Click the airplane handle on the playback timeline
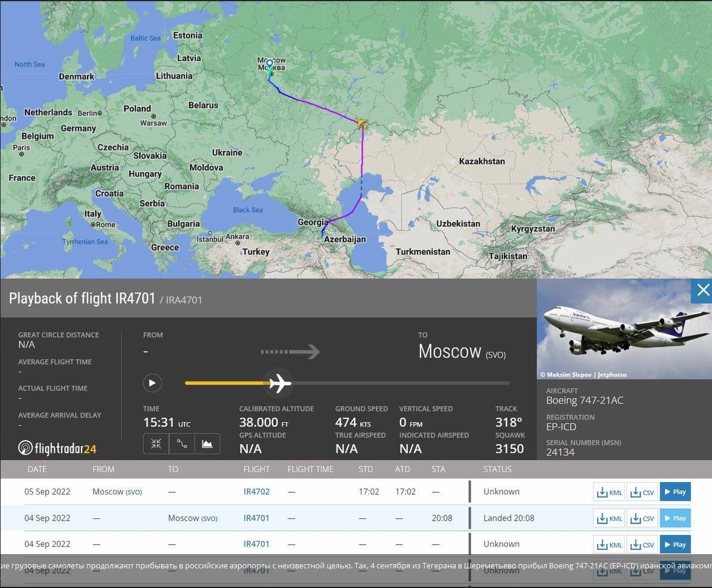Screen dimensions: 712x588 tap(280, 383)
